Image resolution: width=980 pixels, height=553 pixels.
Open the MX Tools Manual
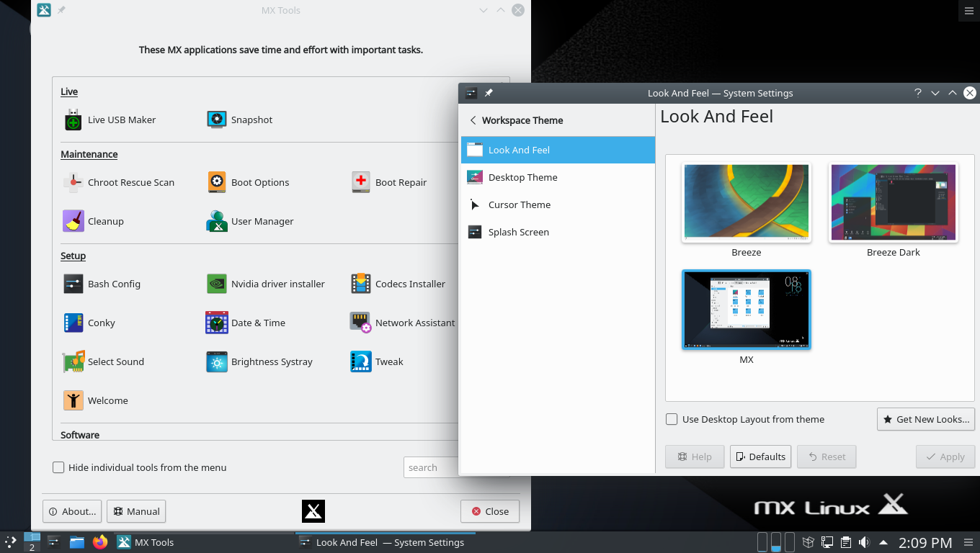click(136, 511)
